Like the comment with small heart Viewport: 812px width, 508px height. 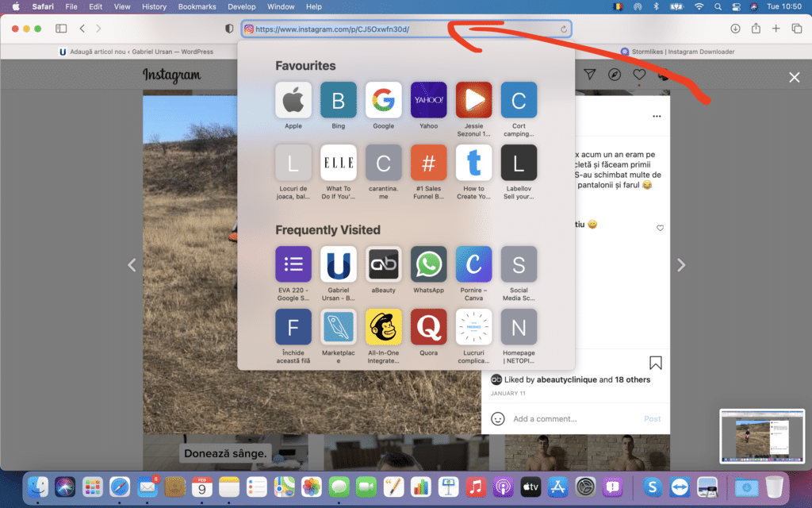pos(660,228)
